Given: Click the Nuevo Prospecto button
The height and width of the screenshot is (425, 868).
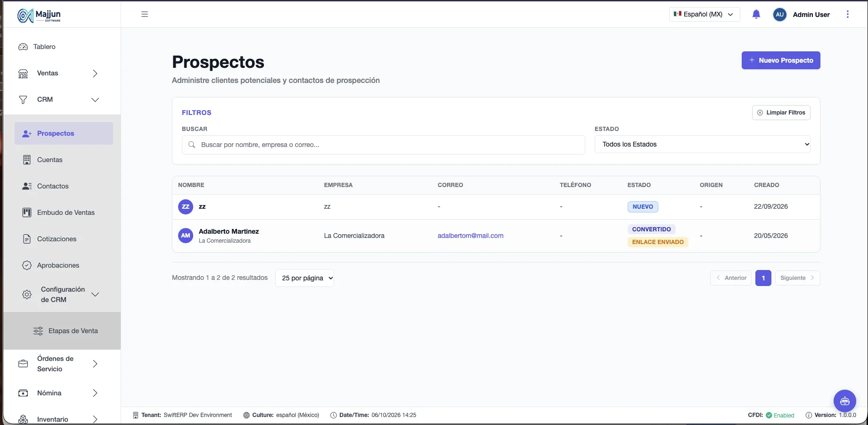Looking at the screenshot, I should tap(781, 60).
